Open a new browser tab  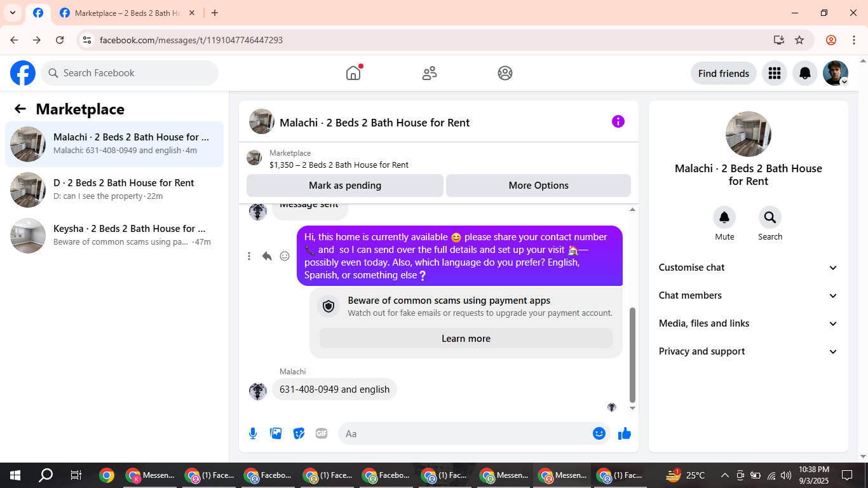tap(215, 13)
